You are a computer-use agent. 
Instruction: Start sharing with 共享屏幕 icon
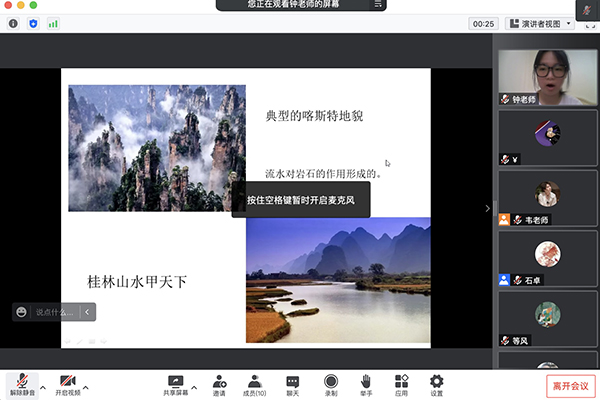click(176, 385)
